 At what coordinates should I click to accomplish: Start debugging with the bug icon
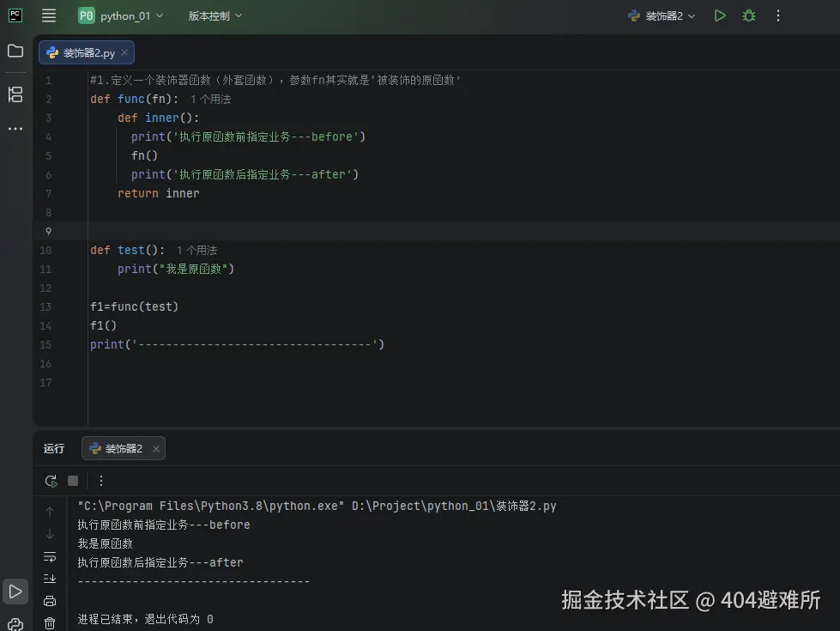(x=749, y=15)
